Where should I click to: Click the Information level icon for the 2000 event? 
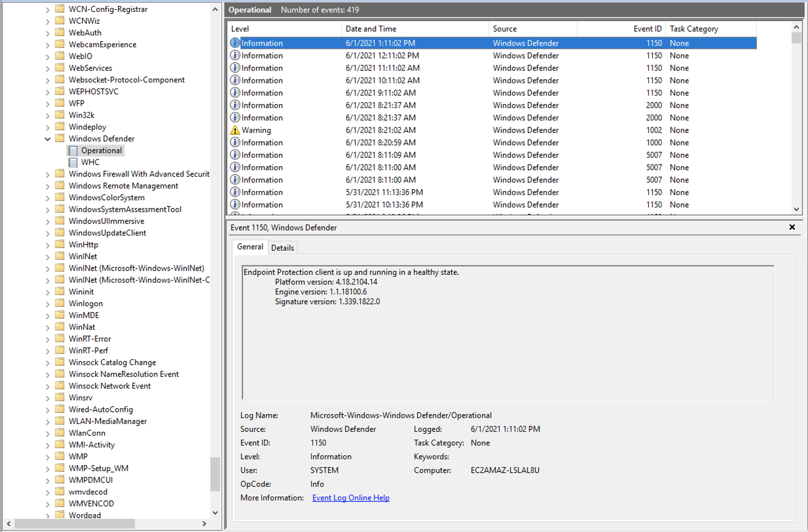tap(235, 105)
